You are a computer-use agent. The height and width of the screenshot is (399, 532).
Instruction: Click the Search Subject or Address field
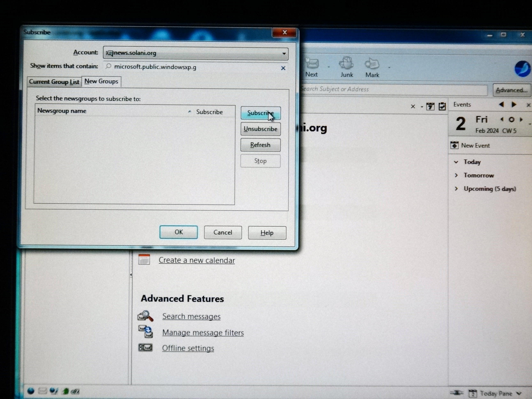tap(394, 89)
